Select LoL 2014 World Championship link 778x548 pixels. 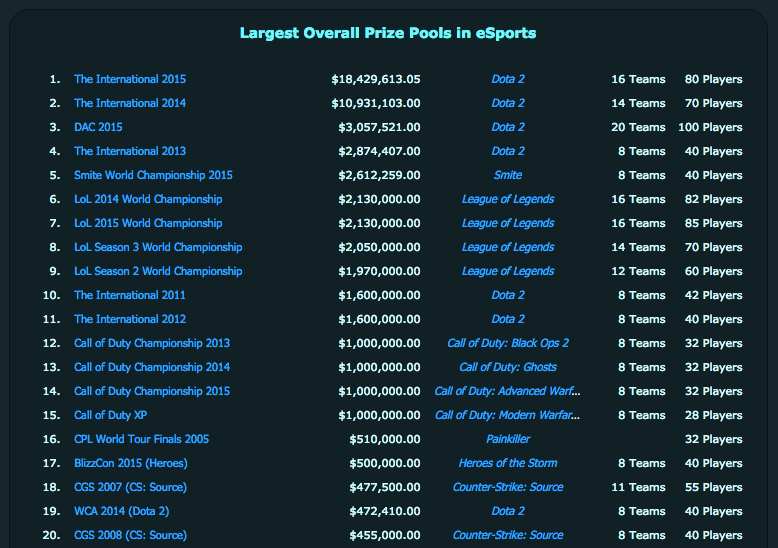148,199
